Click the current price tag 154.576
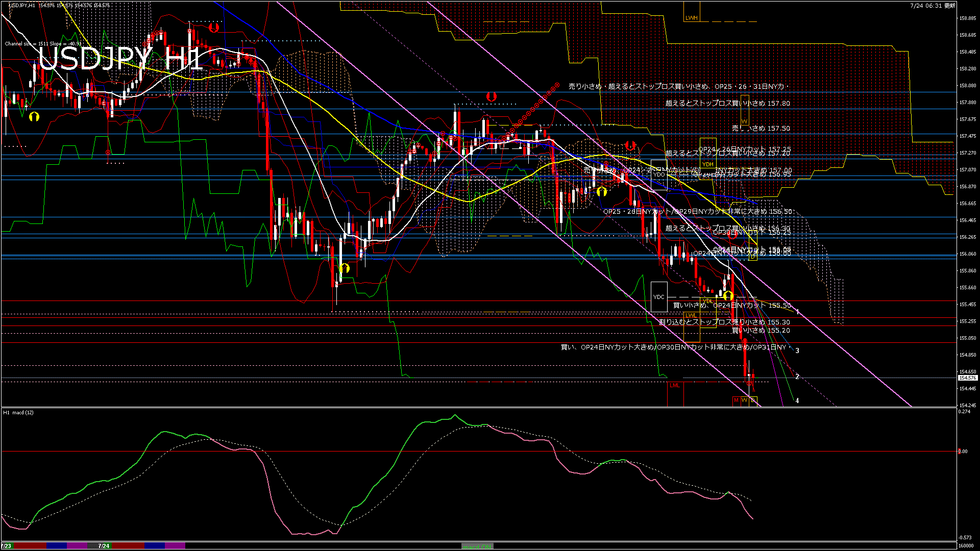This screenshot has width=980, height=551. tap(967, 378)
